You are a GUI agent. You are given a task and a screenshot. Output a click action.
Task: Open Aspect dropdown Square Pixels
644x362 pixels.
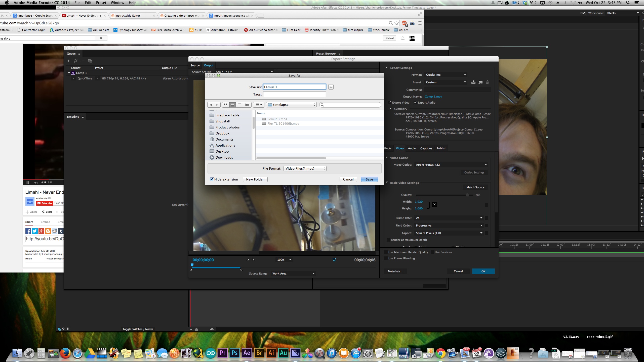pyautogui.click(x=449, y=233)
